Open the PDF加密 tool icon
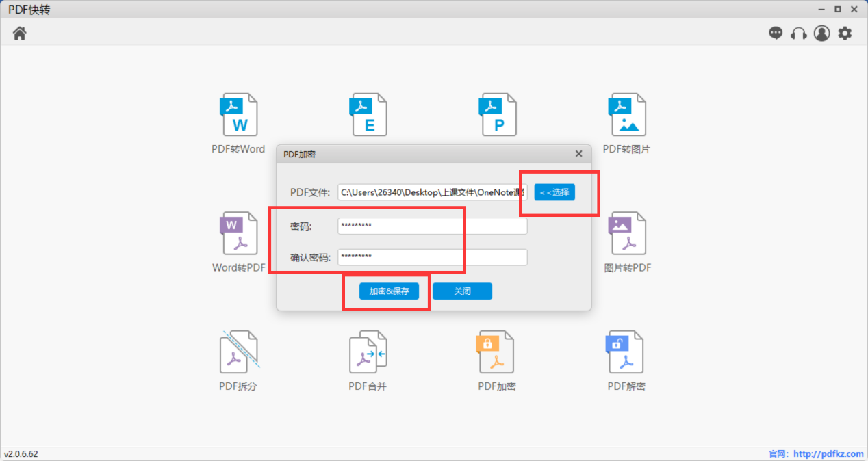Screen dimensions: 868x461 pos(495,352)
